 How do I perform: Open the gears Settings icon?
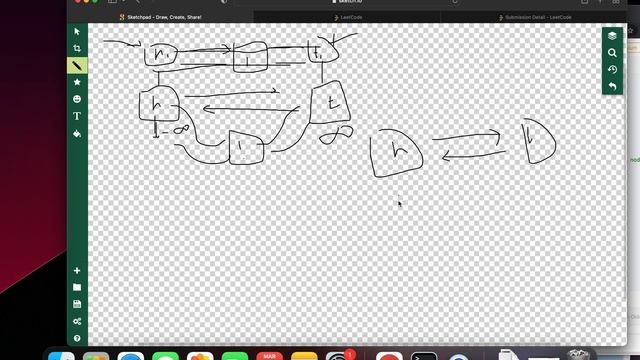coord(77,321)
